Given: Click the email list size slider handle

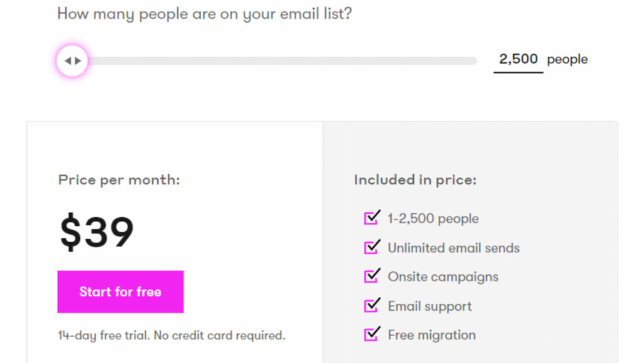Looking at the screenshot, I should point(72,61).
